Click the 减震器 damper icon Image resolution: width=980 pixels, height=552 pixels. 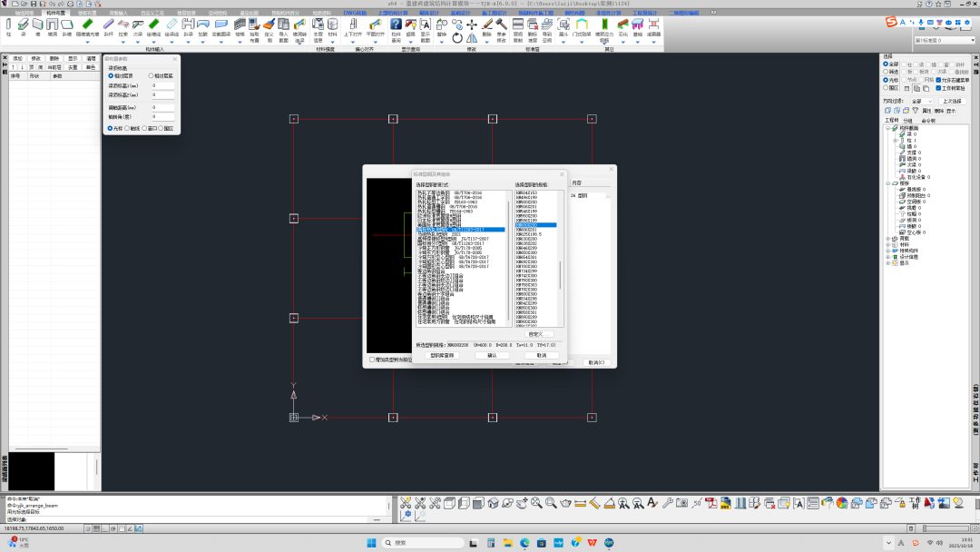pyautogui.click(x=653, y=24)
